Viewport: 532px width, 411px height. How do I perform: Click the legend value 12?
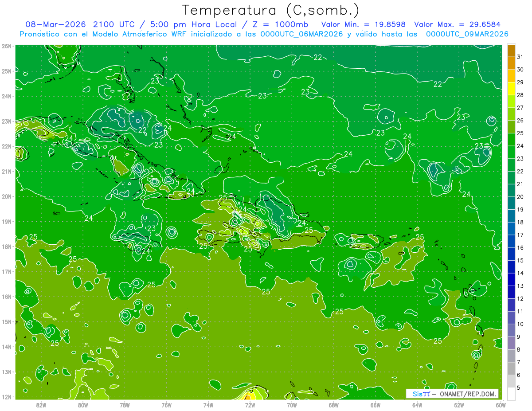click(520, 298)
